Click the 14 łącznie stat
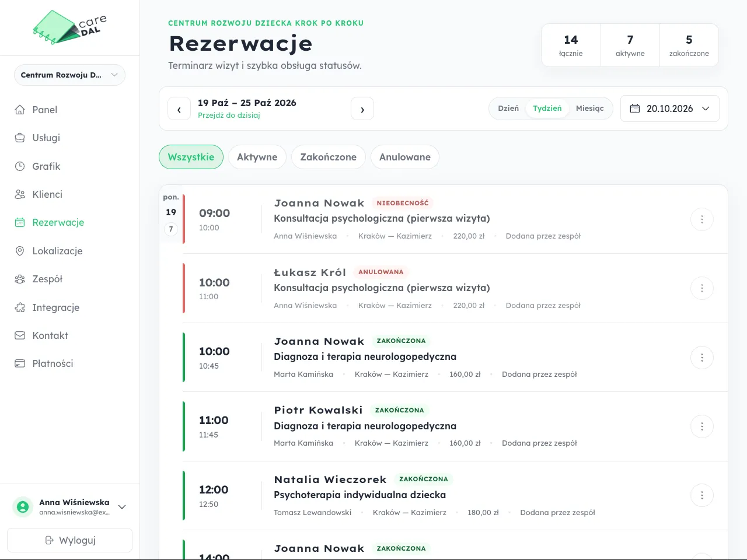 pyautogui.click(x=571, y=45)
